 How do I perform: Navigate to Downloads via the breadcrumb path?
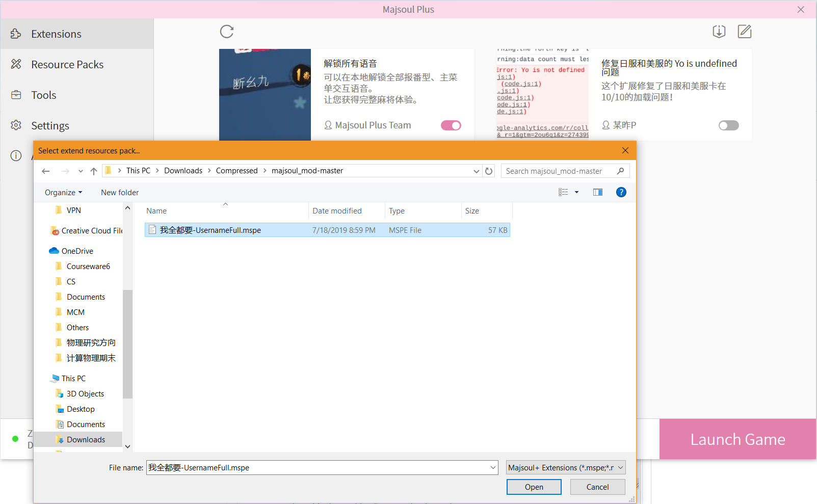(x=183, y=170)
